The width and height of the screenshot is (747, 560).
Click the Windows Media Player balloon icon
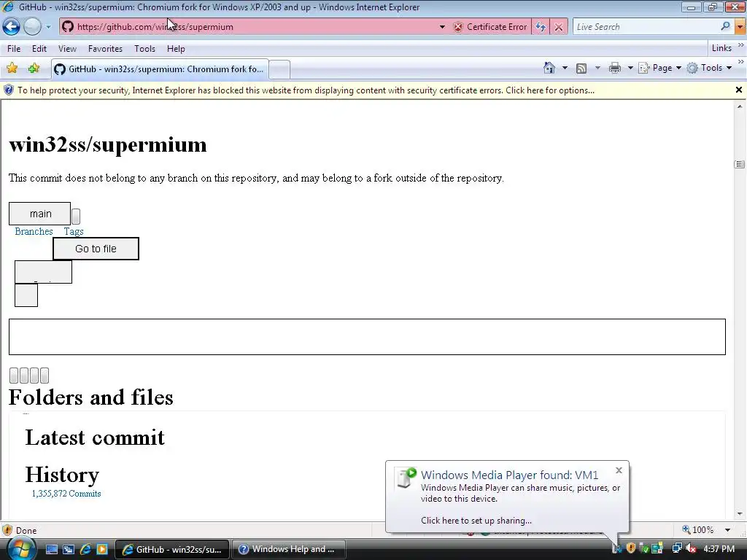[x=406, y=478]
